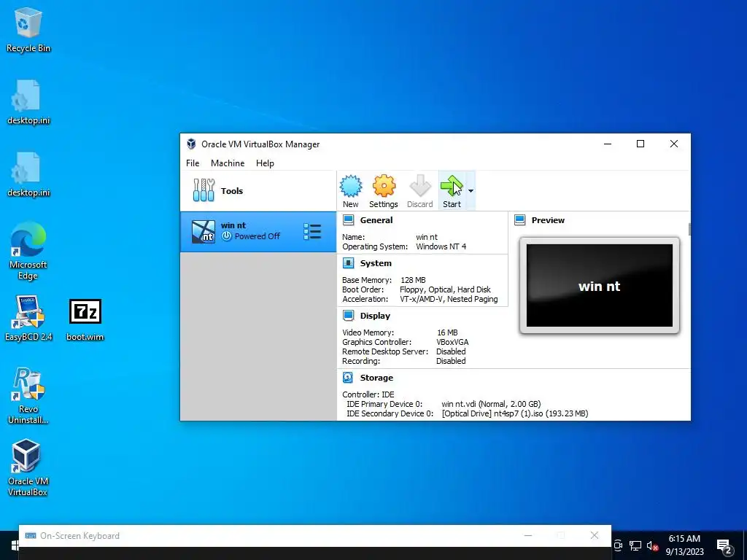This screenshot has width=747, height=560.
Task: Select the Tools entry label
Action: pos(231,191)
